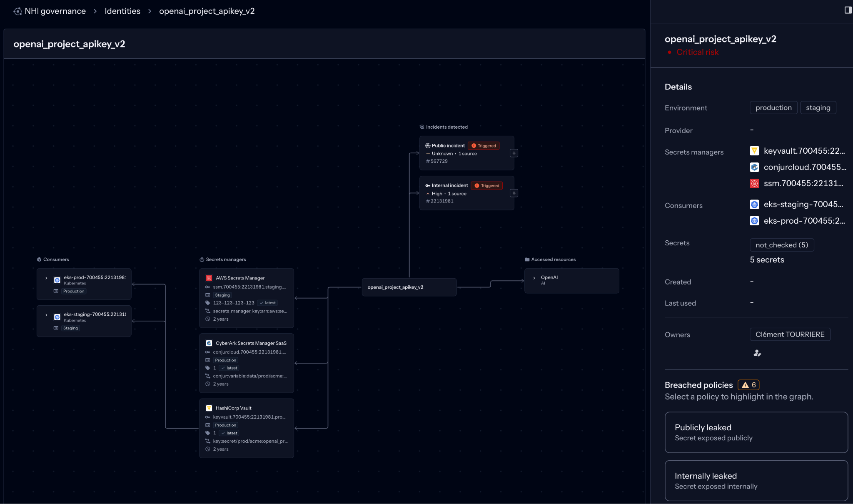Click eks-staging Kubernetes icon in graph
Image resolution: width=853 pixels, height=504 pixels.
click(57, 317)
